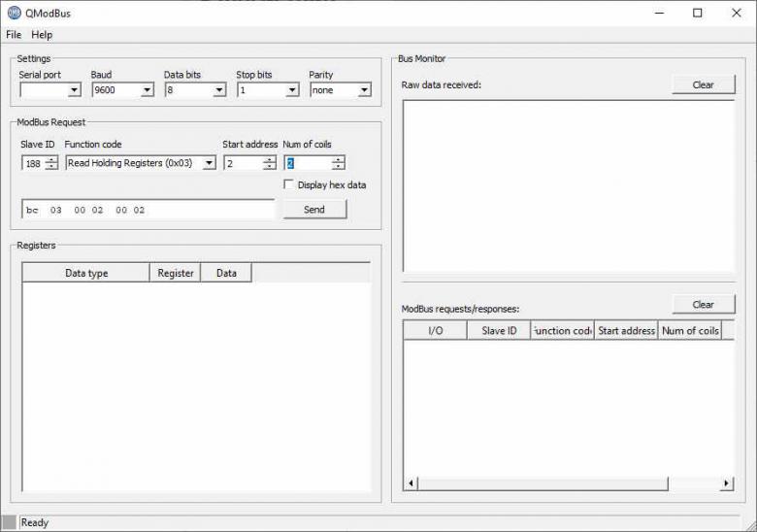
Task: Open the File menu
Action: coord(14,35)
